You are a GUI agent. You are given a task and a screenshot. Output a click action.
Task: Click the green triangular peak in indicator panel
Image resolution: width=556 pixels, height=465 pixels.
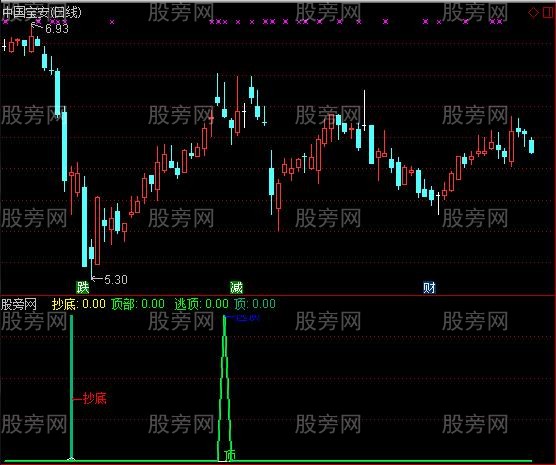tap(224, 388)
